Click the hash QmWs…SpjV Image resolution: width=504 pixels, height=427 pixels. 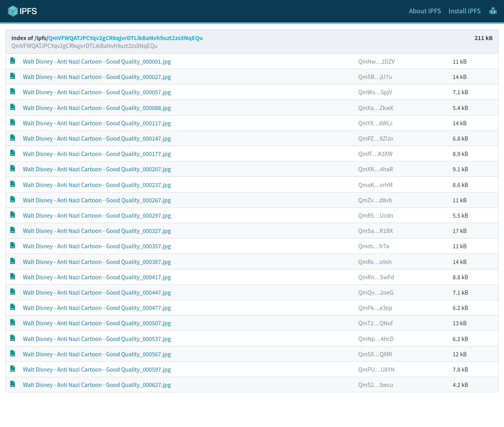pyautogui.click(x=375, y=92)
